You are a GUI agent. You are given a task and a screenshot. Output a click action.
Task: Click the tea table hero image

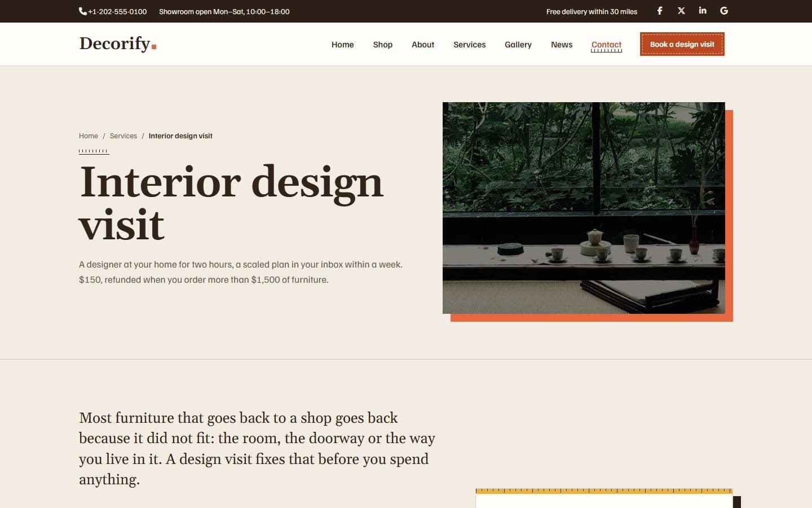[x=584, y=208]
